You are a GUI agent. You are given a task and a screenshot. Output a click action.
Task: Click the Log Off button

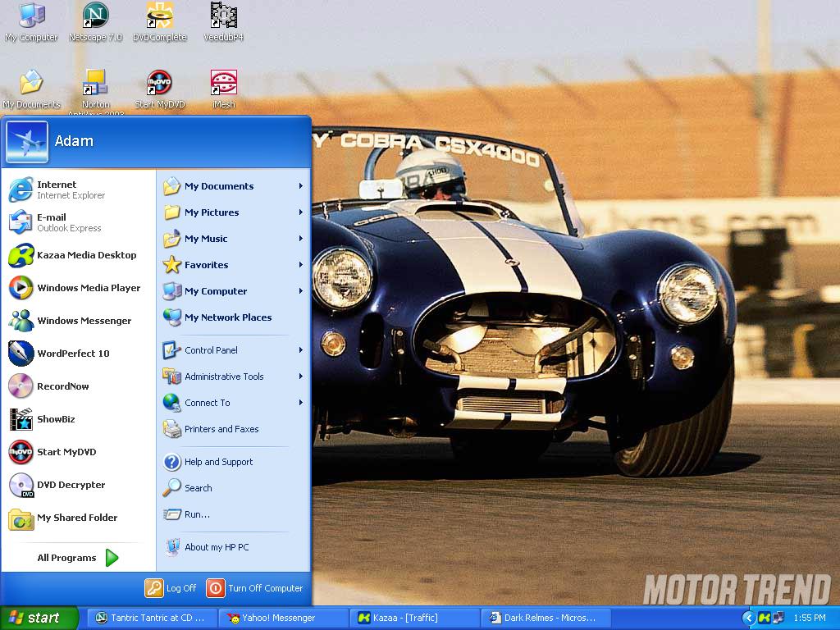171,588
